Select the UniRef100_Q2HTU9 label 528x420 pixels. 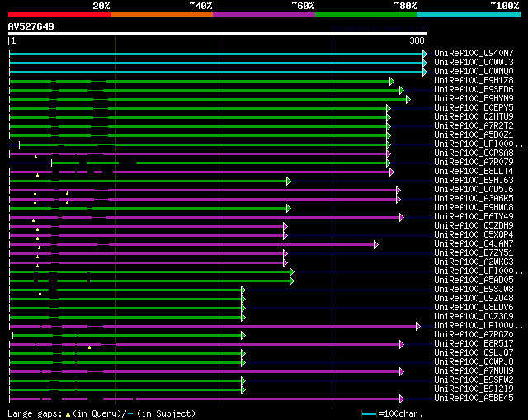click(x=474, y=116)
